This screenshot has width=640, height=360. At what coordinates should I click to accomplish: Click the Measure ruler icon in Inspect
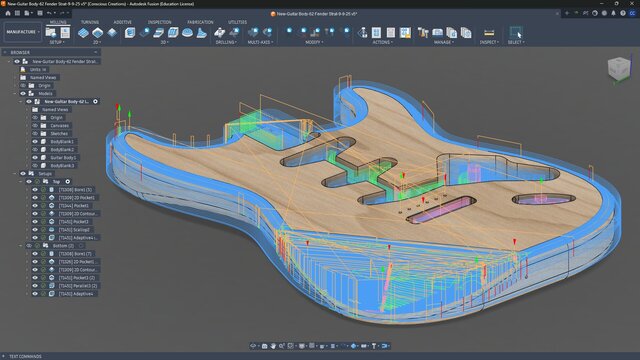coord(489,33)
